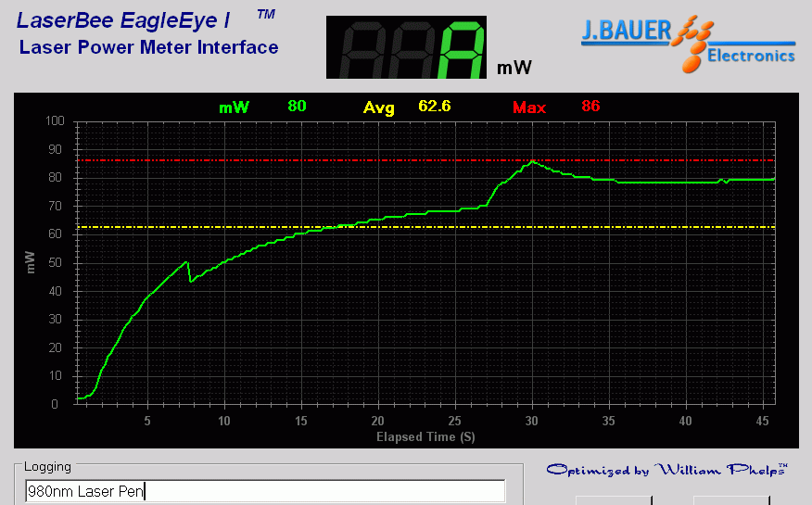Click the mW unit next to LED display
The image size is (812, 505).
514,68
